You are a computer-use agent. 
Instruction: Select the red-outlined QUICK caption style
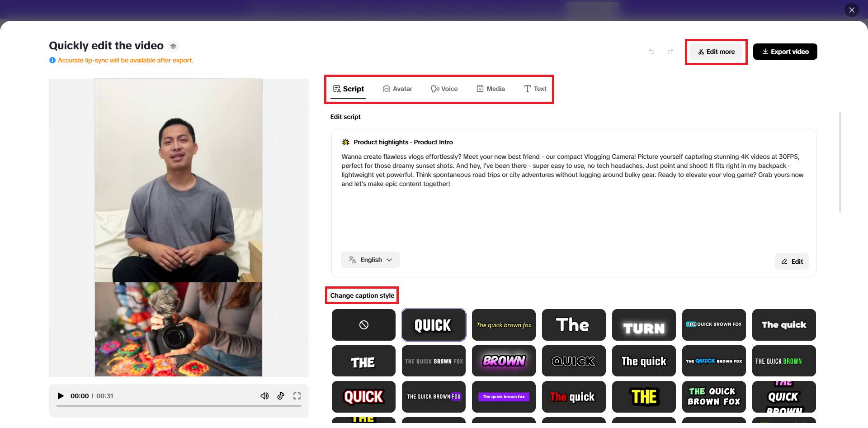click(363, 397)
